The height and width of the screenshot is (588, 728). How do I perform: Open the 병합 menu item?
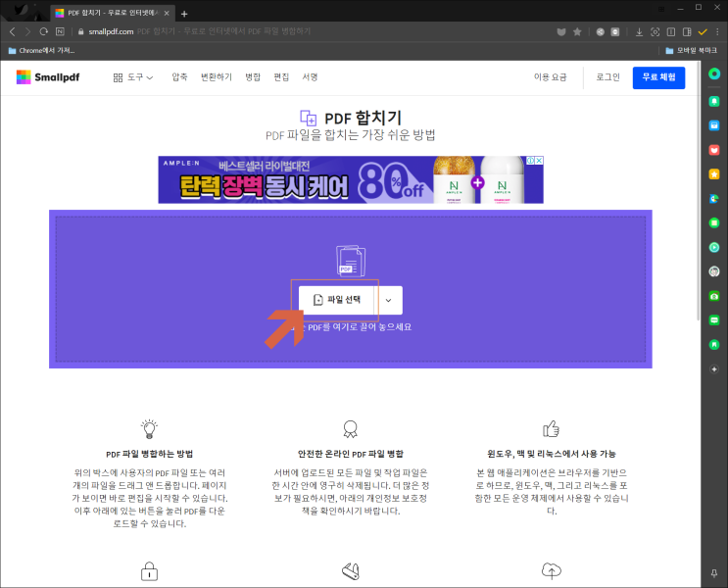pyautogui.click(x=253, y=77)
